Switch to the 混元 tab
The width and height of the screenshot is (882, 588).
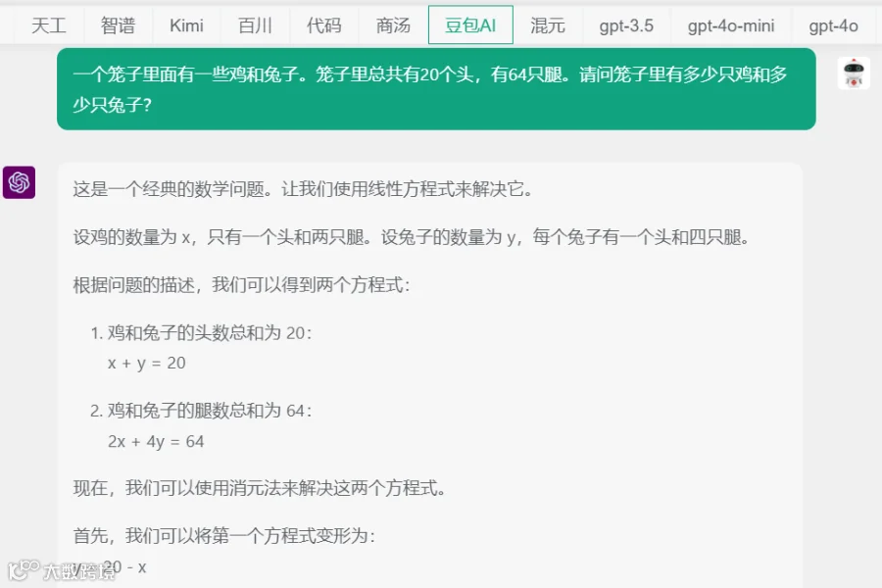pos(548,25)
